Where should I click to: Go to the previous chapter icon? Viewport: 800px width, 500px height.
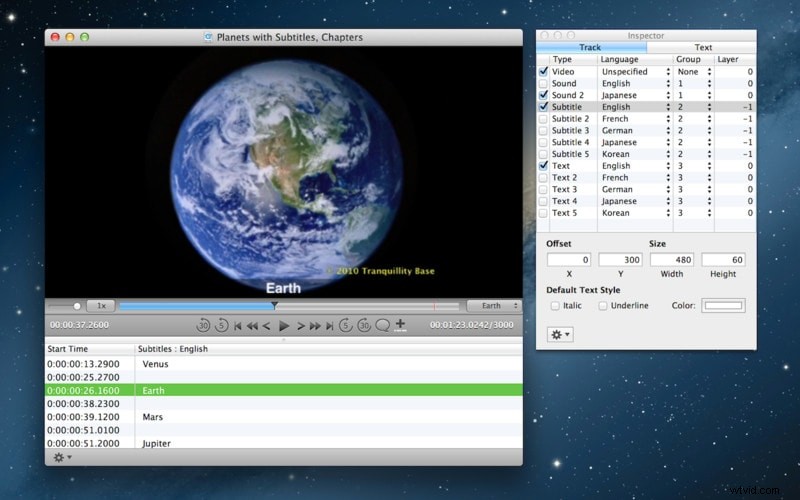pyautogui.click(x=237, y=326)
